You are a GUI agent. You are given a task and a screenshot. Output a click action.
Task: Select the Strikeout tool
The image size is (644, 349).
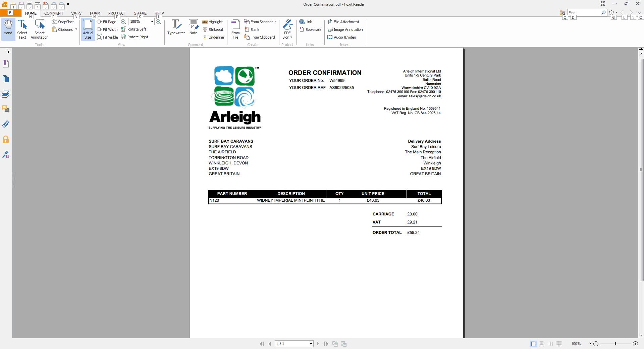coord(213,30)
